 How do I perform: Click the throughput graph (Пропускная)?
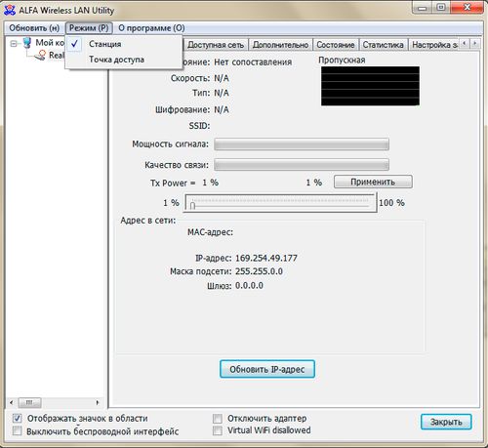370,86
